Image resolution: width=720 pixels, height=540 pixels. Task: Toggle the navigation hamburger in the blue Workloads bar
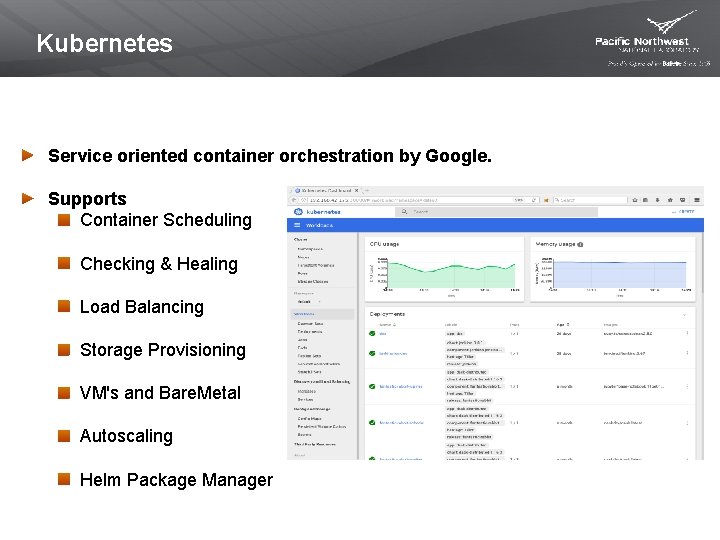pyautogui.click(x=297, y=225)
